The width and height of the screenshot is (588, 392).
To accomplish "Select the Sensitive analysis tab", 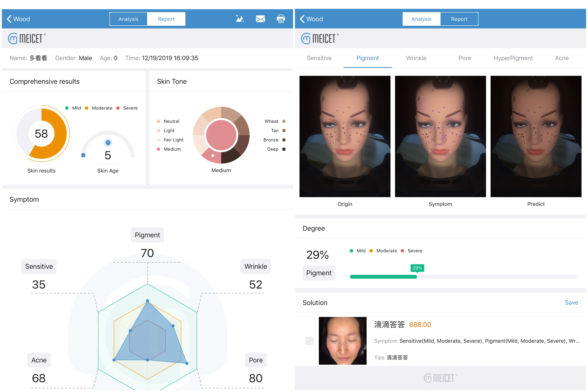I will 319,58.
